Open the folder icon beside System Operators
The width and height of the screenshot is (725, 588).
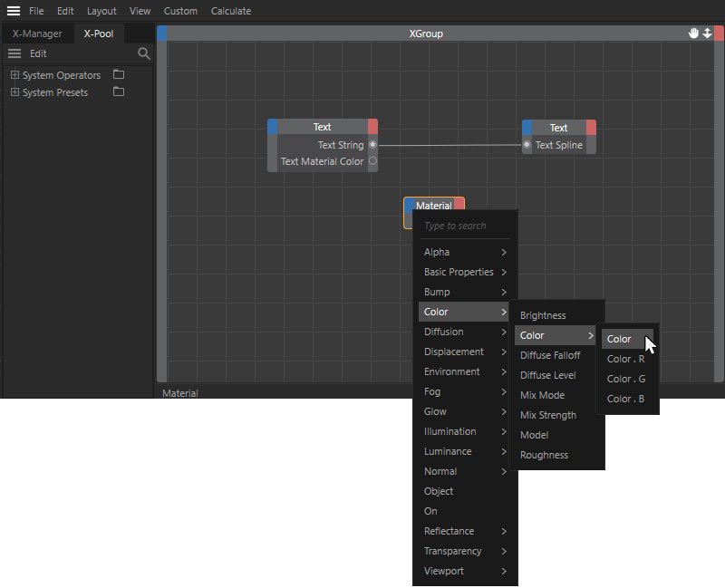click(119, 75)
